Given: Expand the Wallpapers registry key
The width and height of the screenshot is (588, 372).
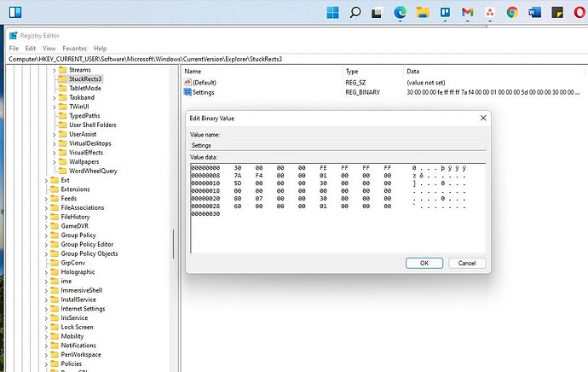Looking at the screenshot, I should 54,162.
